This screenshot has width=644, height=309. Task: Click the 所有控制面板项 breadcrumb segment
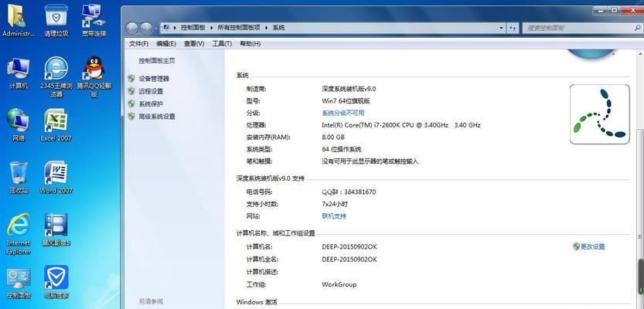point(239,28)
